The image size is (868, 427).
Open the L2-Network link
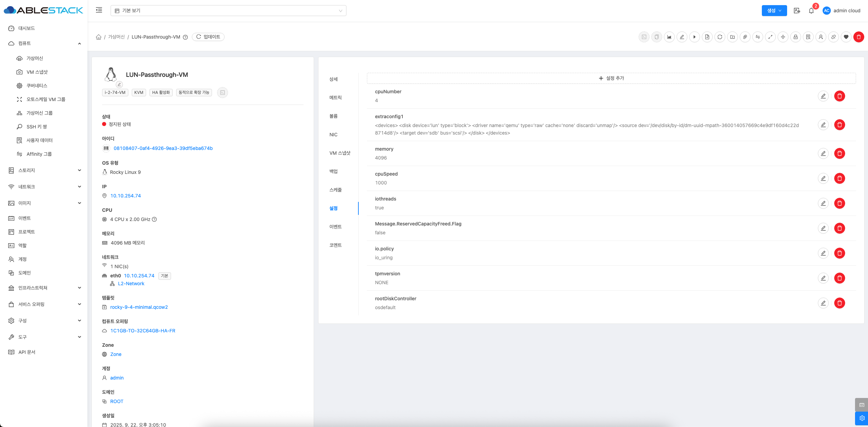pyautogui.click(x=131, y=284)
